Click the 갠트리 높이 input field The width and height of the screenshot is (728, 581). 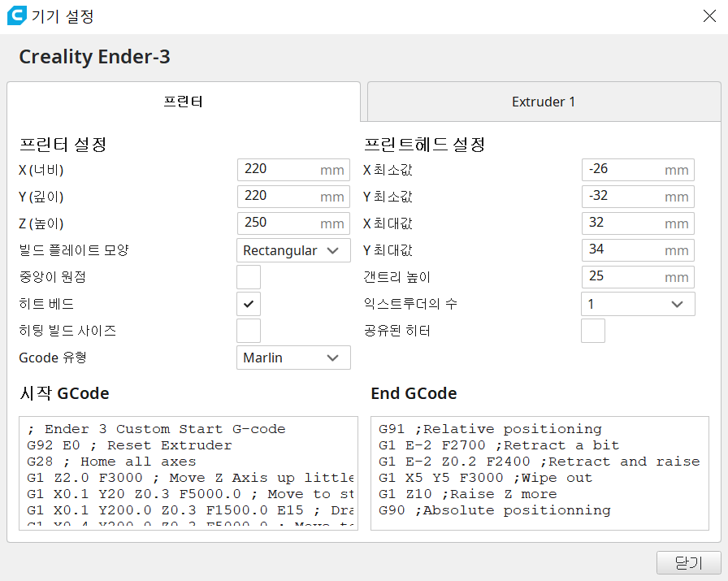638,277
